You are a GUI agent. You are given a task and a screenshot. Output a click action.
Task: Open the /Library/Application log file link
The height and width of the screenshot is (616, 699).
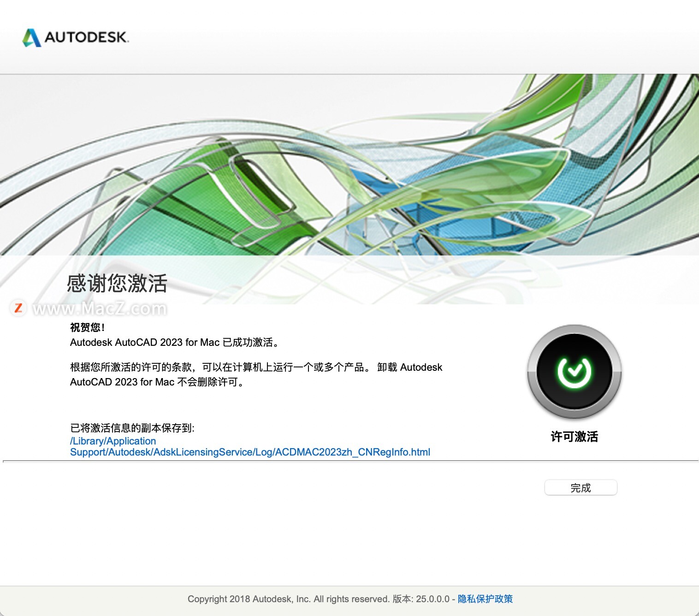pos(113,441)
